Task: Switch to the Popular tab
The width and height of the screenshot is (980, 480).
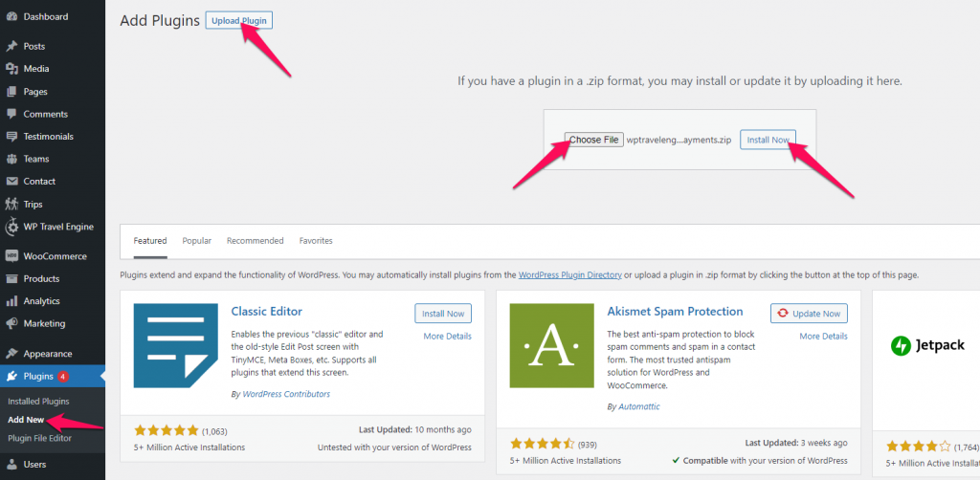Action: coord(197,241)
